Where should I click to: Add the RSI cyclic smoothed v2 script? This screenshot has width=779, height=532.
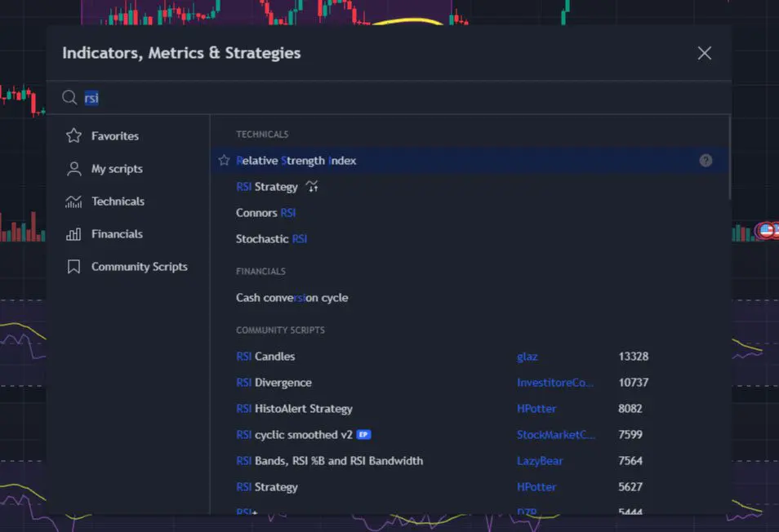(x=469, y=435)
